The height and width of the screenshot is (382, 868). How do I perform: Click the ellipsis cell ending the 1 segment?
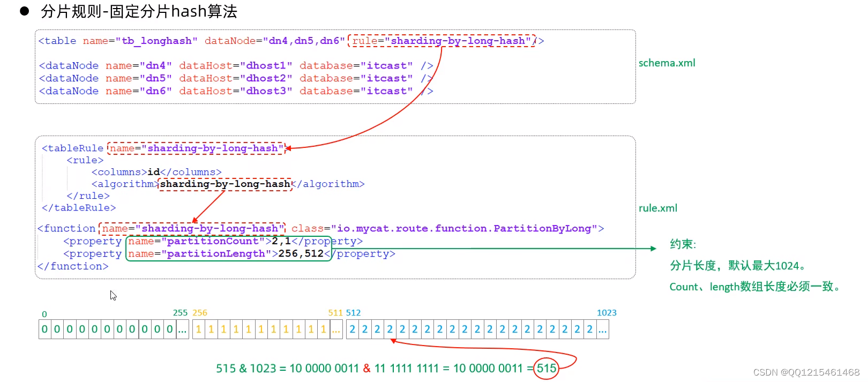(x=336, y=329)
